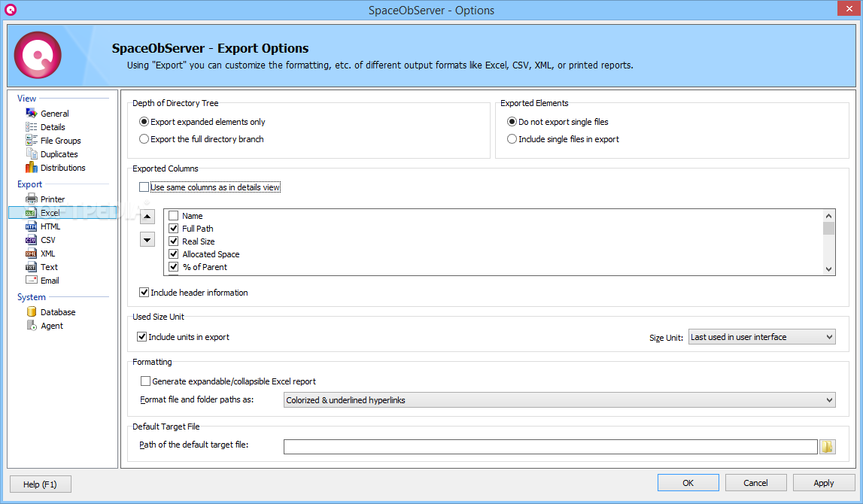Click columns list scroll down arrow
The width and height of the screenshot is (863, 504).
coord(829,269)
